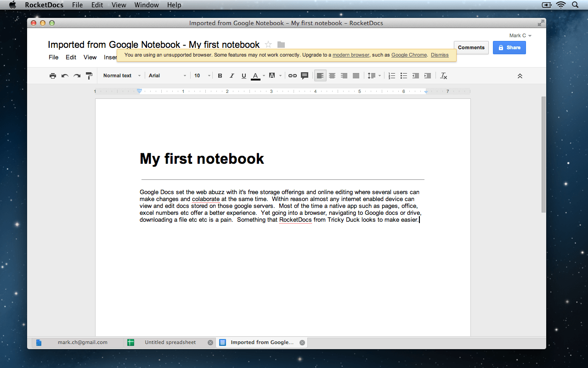Toggle fullscreen with the window arrows icon
Image resolution: width=588 pixels, height=368 pixels.
point(541,23)
